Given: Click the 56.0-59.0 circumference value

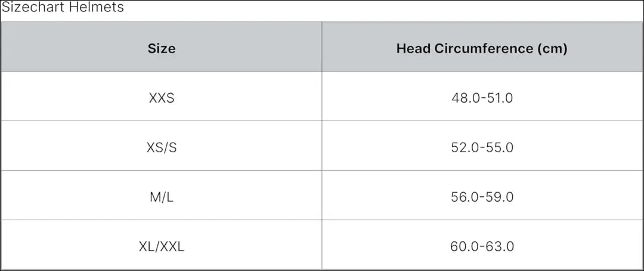Looking at the screenshot, I should click(x=482, y=197).
